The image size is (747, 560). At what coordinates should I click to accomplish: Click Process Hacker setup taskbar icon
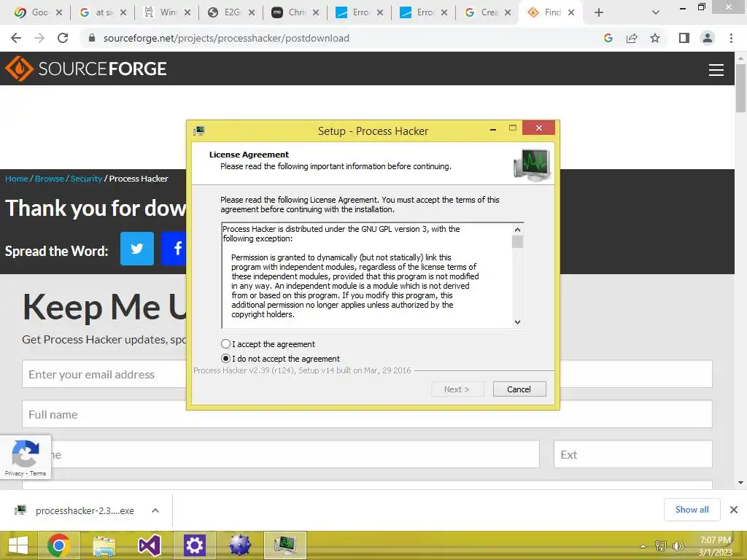285,545
